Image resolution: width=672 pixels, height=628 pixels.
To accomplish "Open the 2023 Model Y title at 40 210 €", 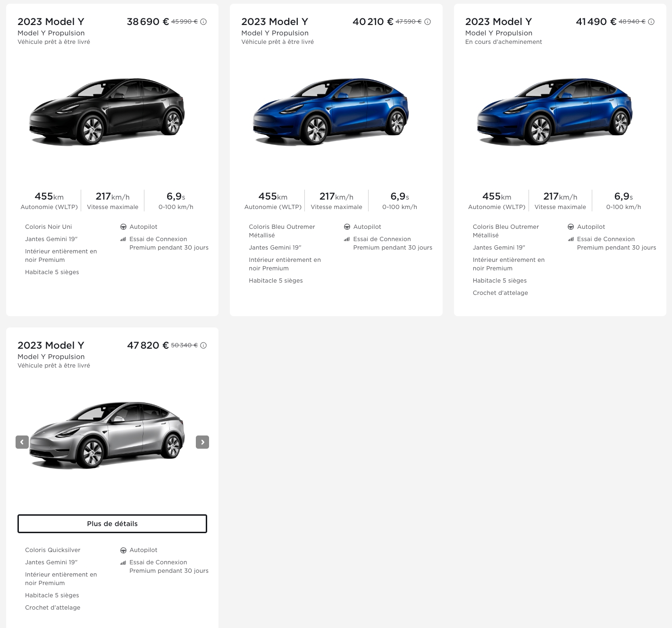I will tap(275, 22).
